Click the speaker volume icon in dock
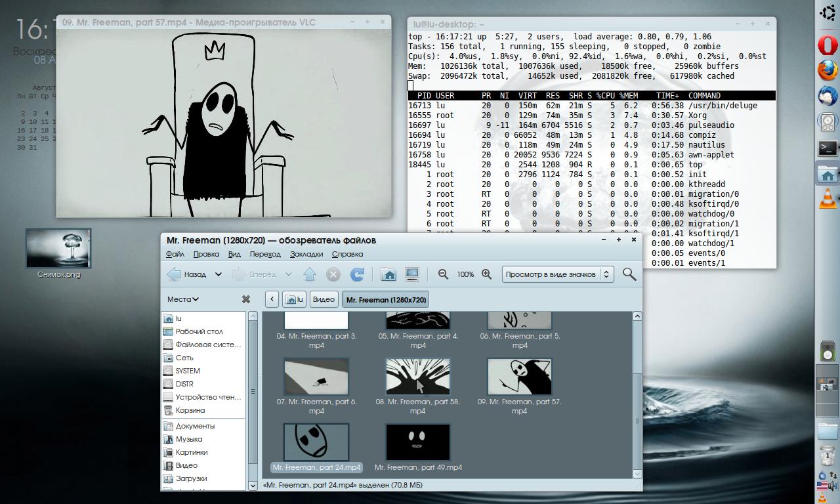This screenshot has height=504, width=840. 833,487
